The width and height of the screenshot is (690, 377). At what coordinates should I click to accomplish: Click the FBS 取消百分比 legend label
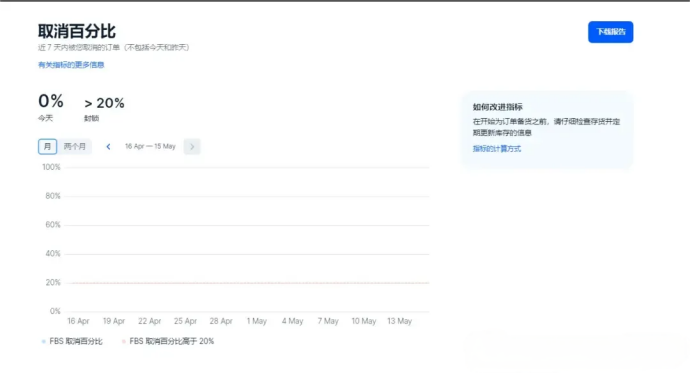click(x=76, y=341)
